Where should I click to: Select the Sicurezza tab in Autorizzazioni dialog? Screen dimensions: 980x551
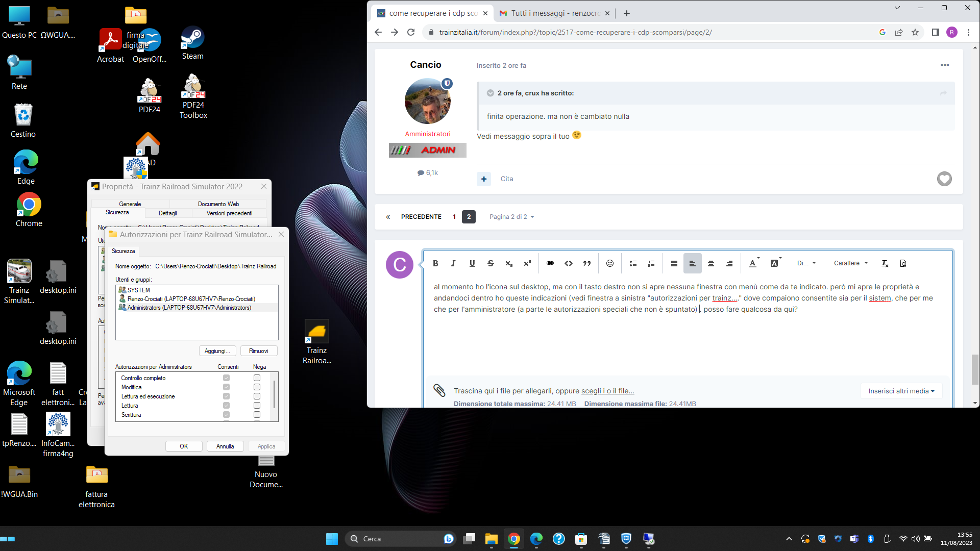124,251
